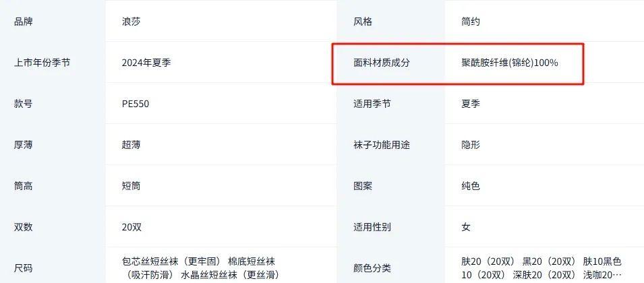Click the 适用季节 label
The image size is (644, 283).
372,104
